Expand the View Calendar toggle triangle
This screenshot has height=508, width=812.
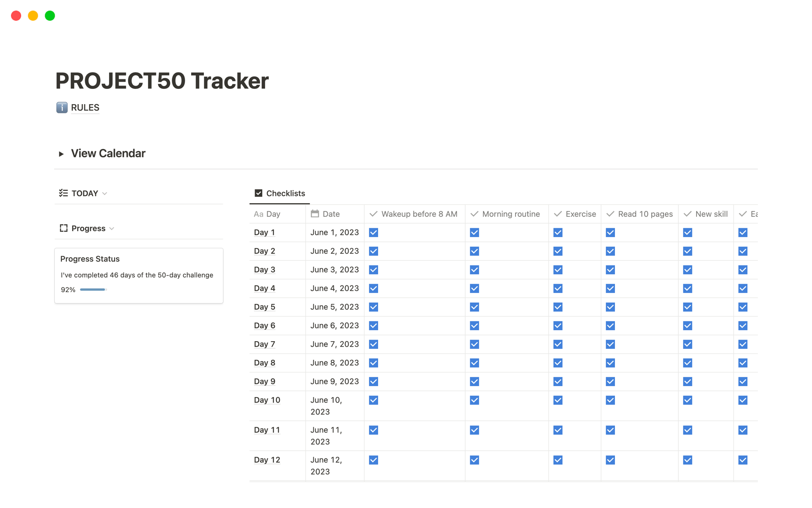click(61, 154)
